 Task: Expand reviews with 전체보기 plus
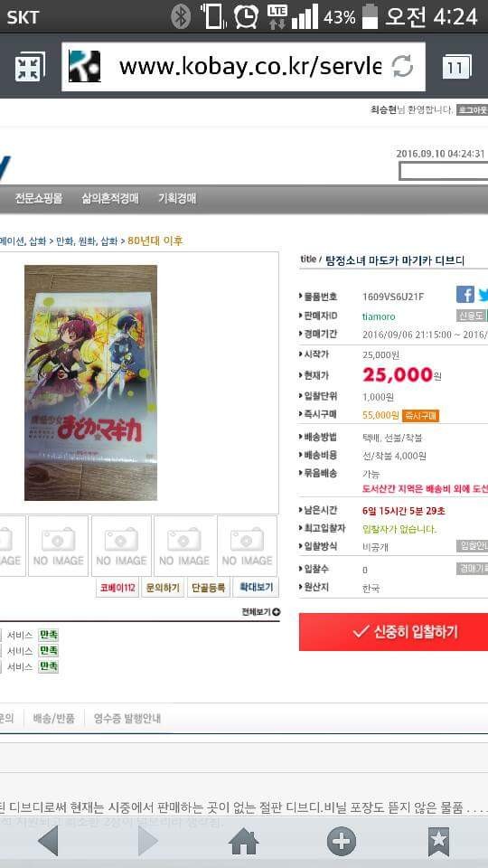click(260, 612)
